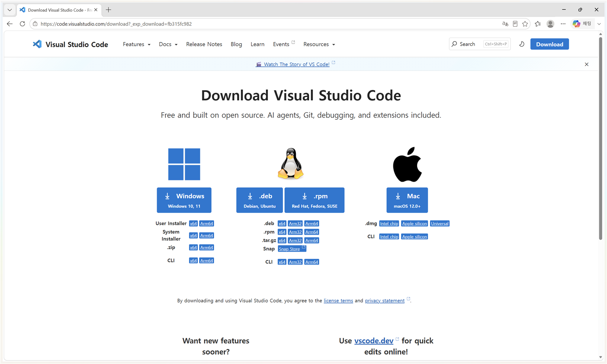Select Apple silicon for Mac .dmg
The height and width of the screenshot is (364, 607).
415,224
